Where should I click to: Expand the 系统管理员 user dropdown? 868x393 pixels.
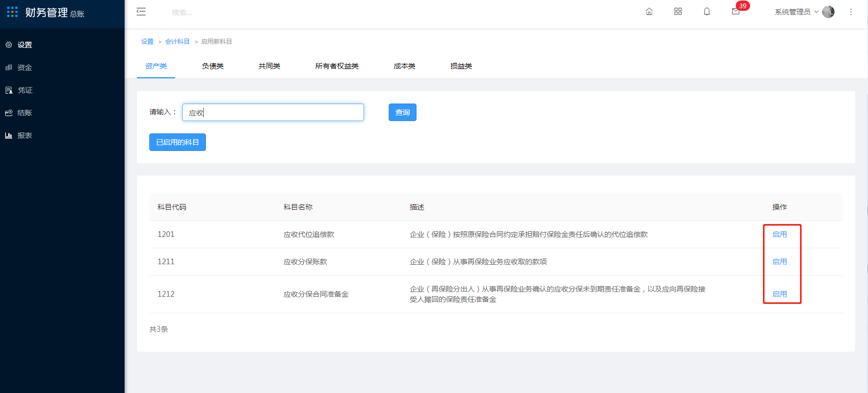click(797, 12)
